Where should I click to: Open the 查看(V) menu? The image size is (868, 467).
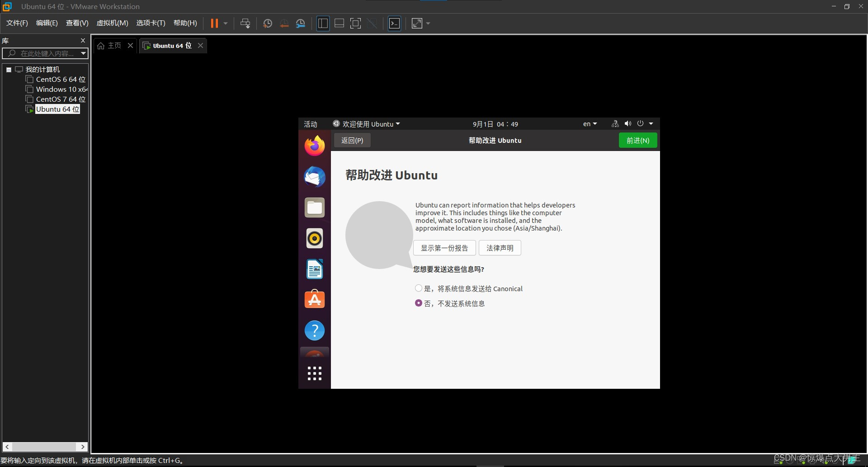(x=77, y=23)
